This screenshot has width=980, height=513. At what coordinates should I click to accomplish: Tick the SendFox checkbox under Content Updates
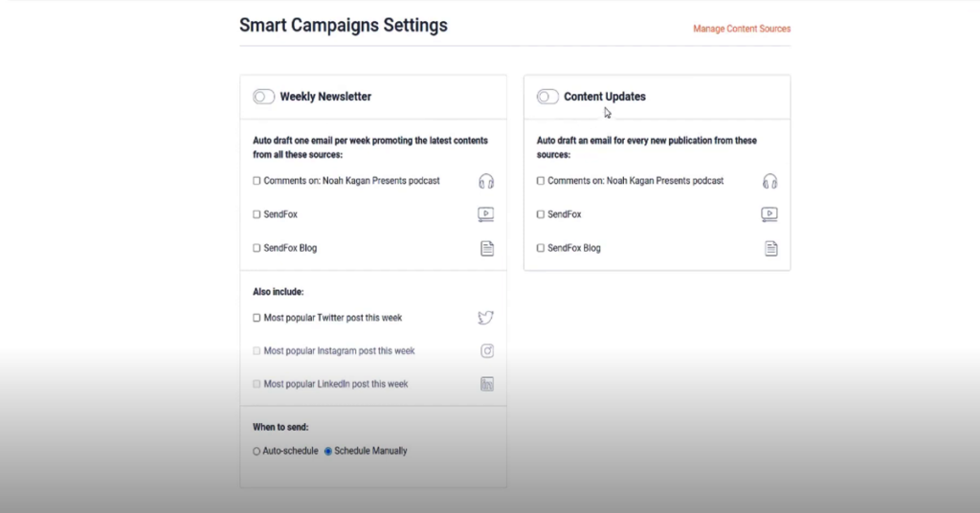tap(541, 214)
